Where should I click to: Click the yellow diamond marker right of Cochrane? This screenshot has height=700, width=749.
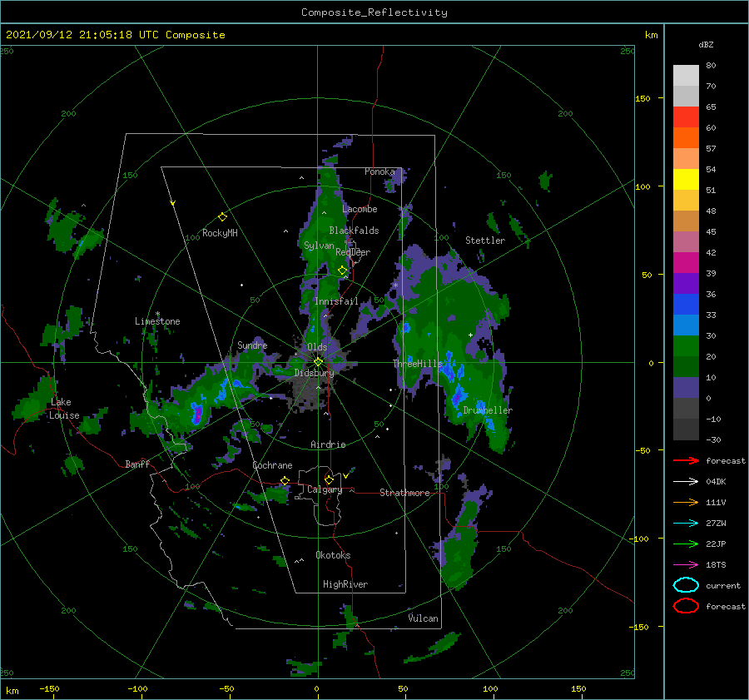(x=285, y=480)
